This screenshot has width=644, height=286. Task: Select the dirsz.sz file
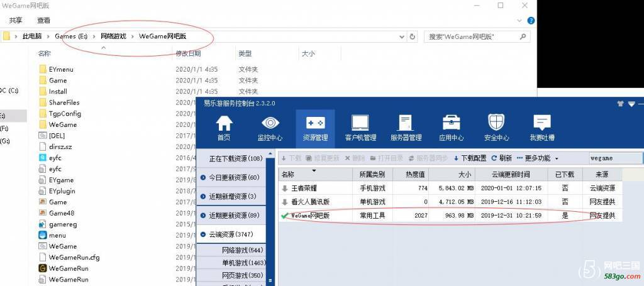[x=55, y=147]
